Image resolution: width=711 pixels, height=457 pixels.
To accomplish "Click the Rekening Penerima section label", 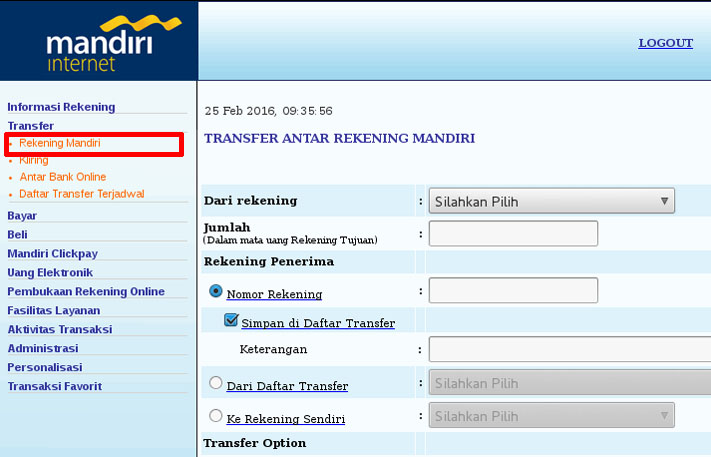I will 269,262.
